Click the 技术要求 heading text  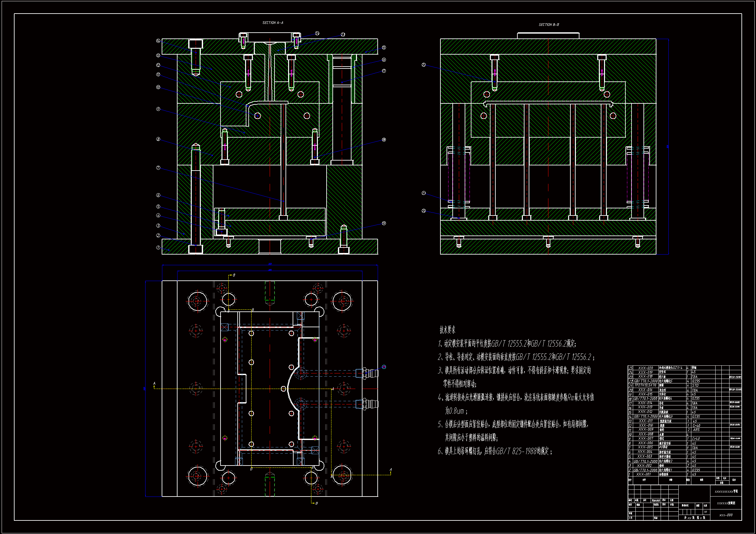point(448,330)
